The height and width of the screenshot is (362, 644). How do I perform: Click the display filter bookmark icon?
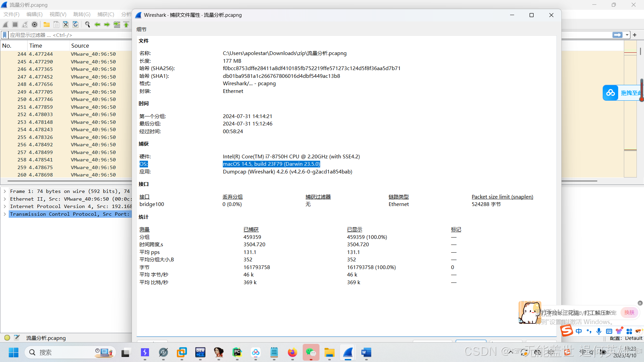pos(5,35)
